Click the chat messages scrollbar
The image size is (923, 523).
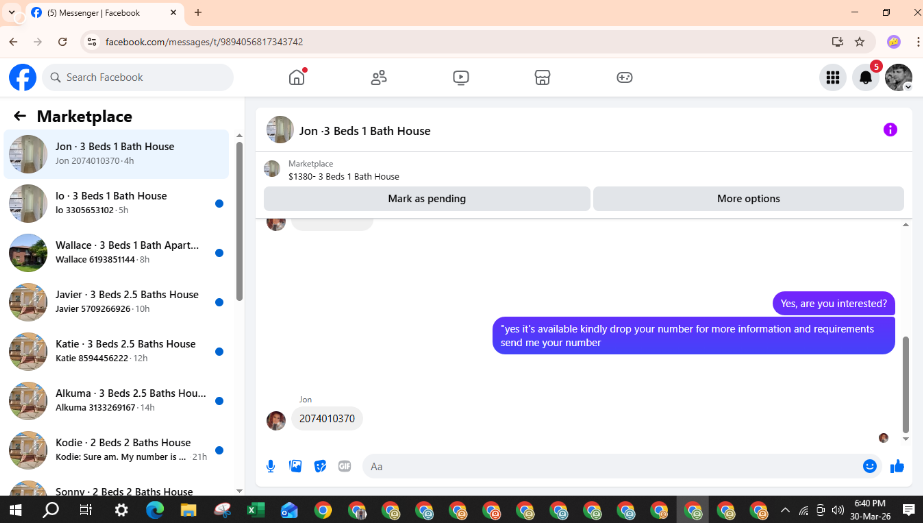pyautogui.click(x=905, y=385)
